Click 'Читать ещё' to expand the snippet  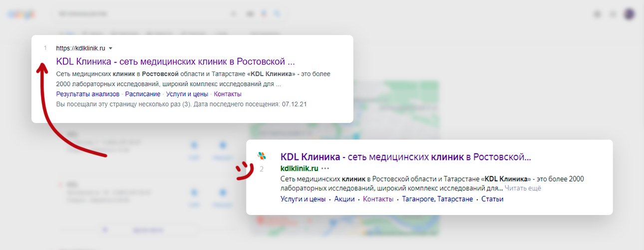(x=523, y=188)
